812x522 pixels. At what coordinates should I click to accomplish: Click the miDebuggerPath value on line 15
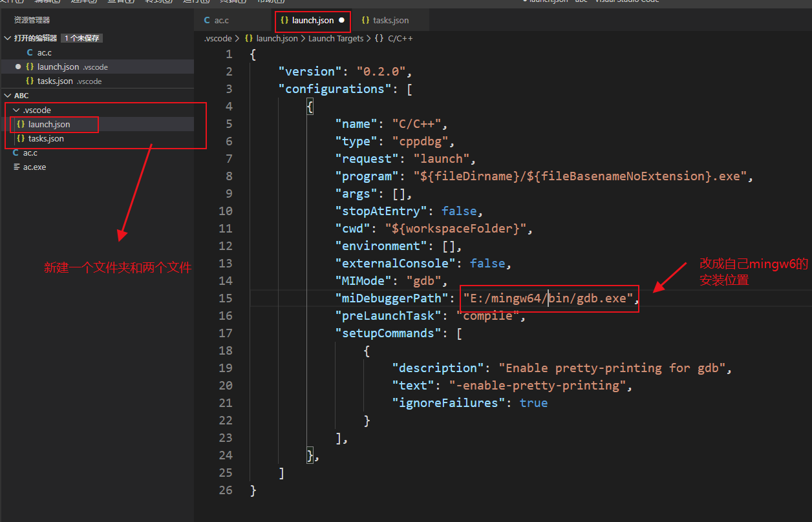click(x=546, y=298)
